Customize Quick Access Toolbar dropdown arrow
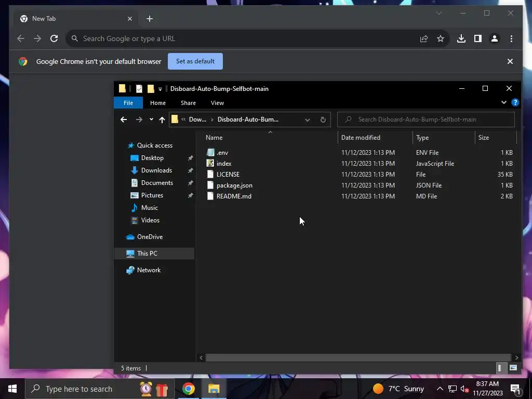The height and width of the screenshot is (399, 532). 160,89
